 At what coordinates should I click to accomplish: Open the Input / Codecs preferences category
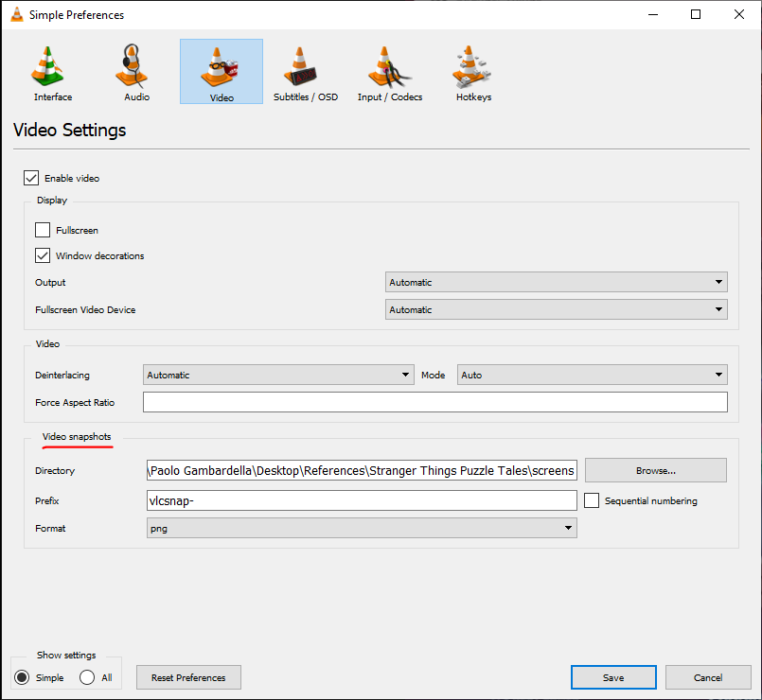[x=390, y=72]
